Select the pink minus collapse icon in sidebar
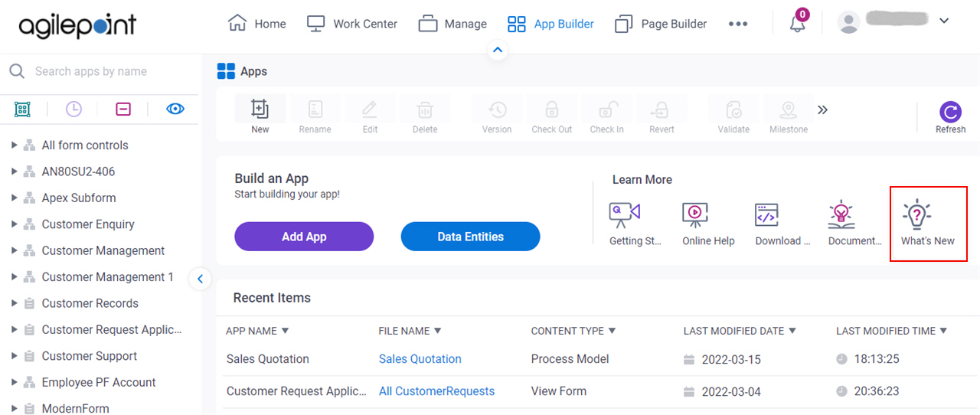980x415 pixels. [x=123, y=109]
